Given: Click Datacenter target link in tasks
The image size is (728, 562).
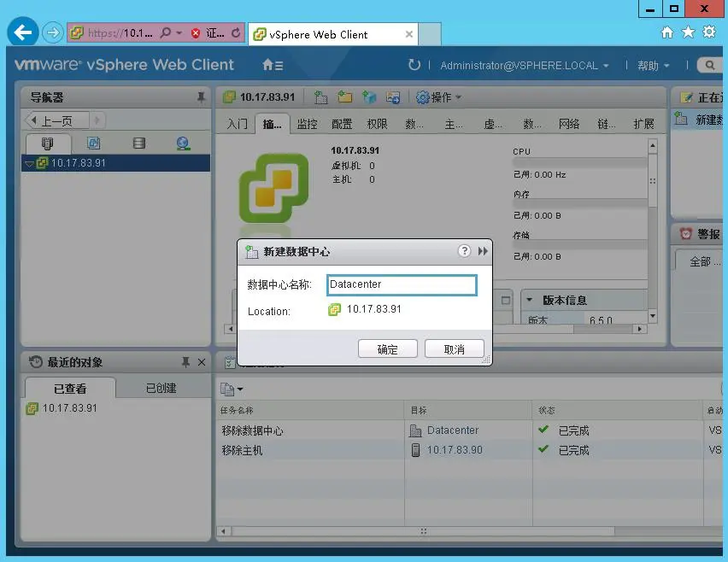Looking at the screenshot, I should click(x=453, y=430).
